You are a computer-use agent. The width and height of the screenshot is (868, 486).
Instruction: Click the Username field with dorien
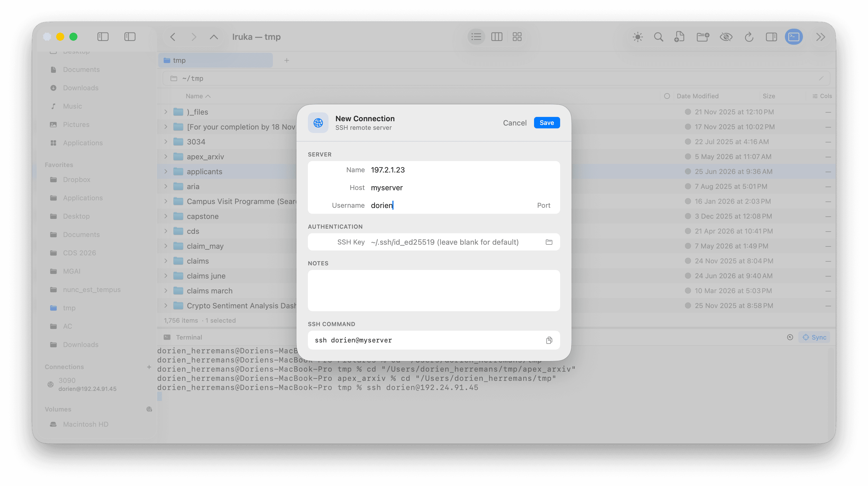point(448,205)
